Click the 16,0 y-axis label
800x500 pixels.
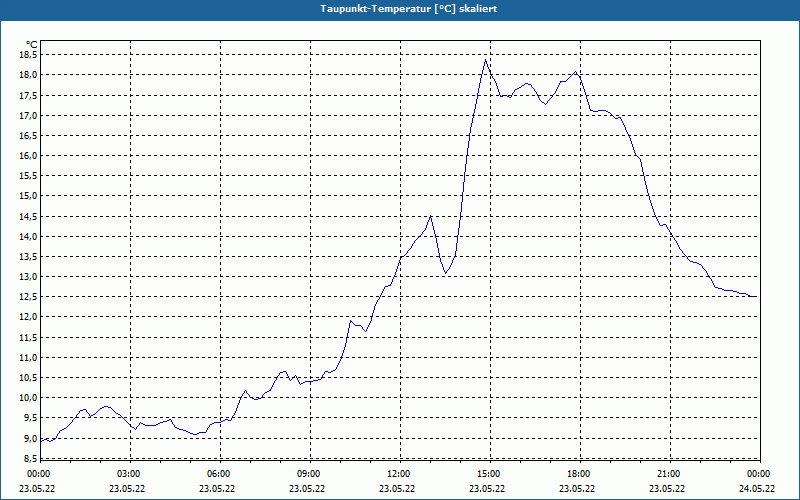pos(28,156)
